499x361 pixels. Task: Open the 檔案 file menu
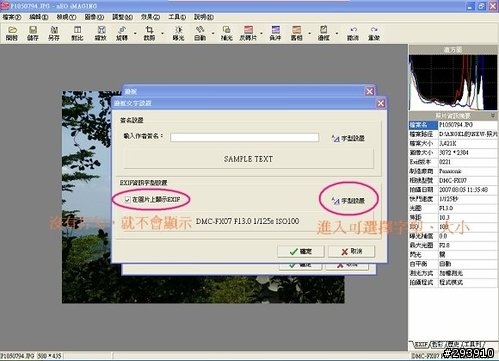point(12,17)
